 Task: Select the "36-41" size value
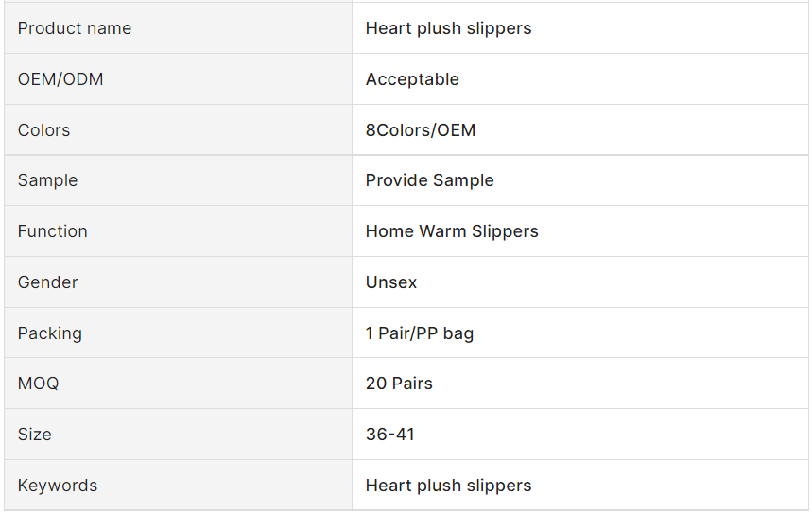click(389, 435)
